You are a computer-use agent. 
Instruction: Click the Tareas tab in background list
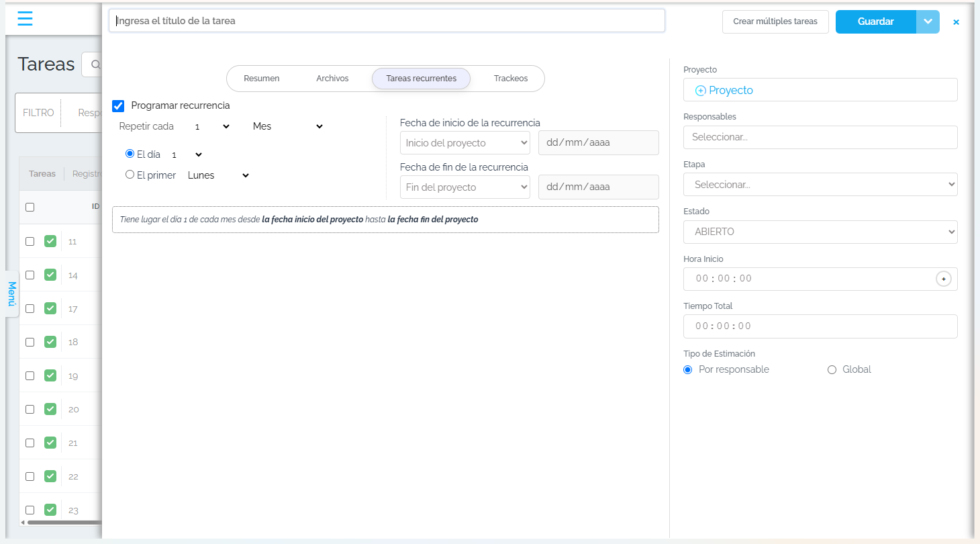[x=42, y=174]
